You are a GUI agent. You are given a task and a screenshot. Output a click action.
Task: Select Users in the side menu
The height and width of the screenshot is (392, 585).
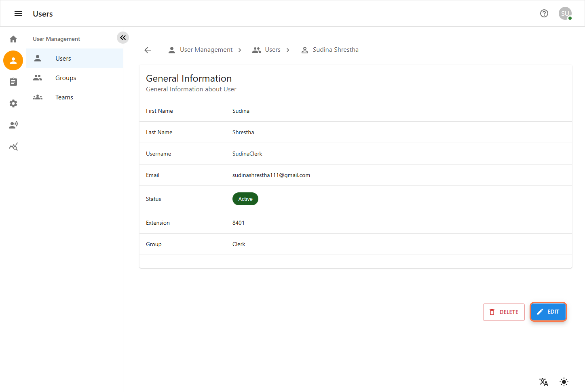coord(63,59)
